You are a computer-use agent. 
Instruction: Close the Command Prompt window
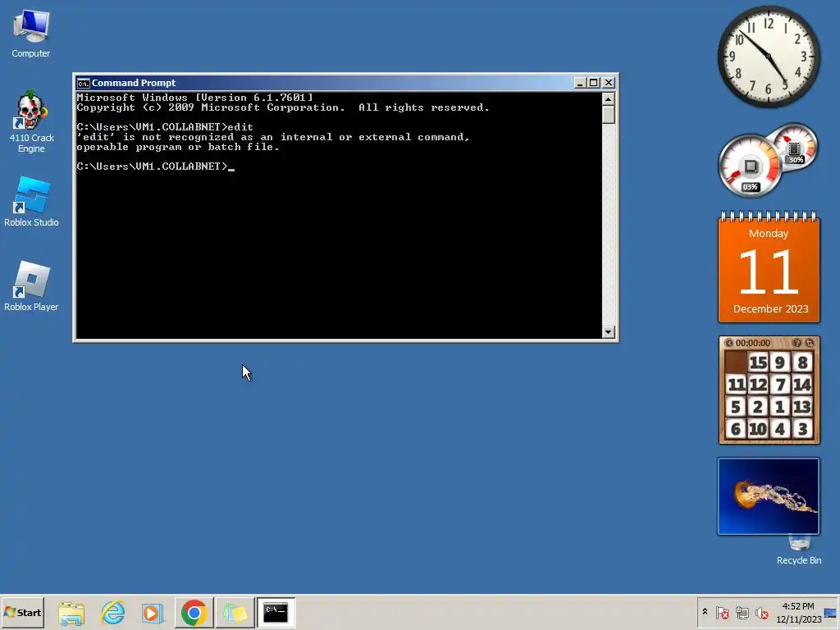click(609, 83)
